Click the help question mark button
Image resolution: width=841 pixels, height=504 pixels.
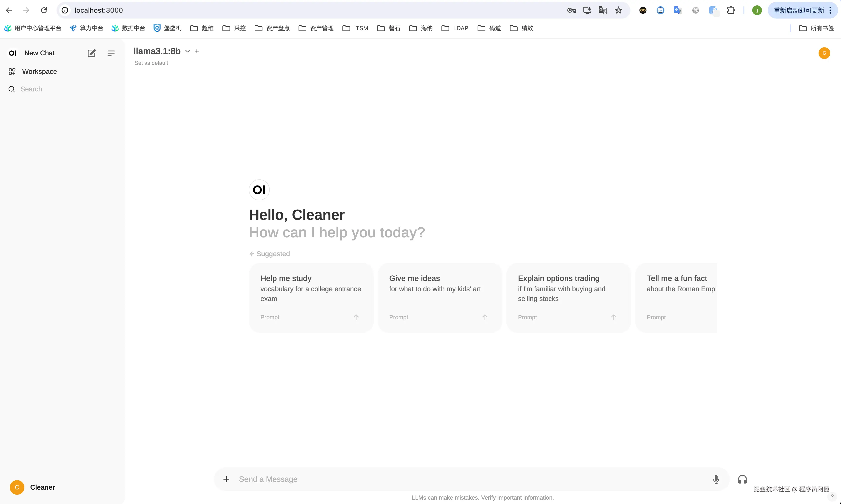pyautogui.click(x=832, y=496)
